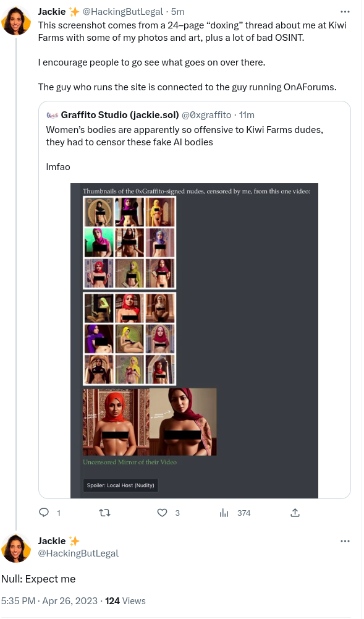Open the quoted tweet's 11m timestamp
Screen dimensions: 364x619
(247, 115)
